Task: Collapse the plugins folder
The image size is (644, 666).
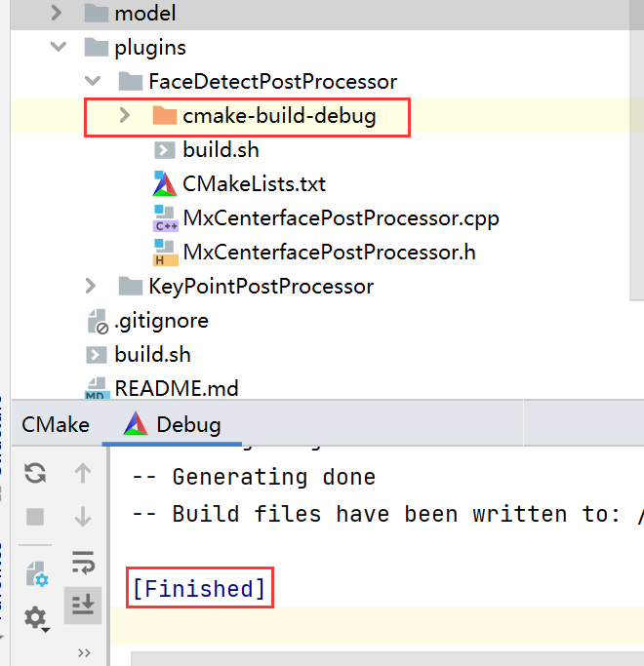Action: point(59,48)
